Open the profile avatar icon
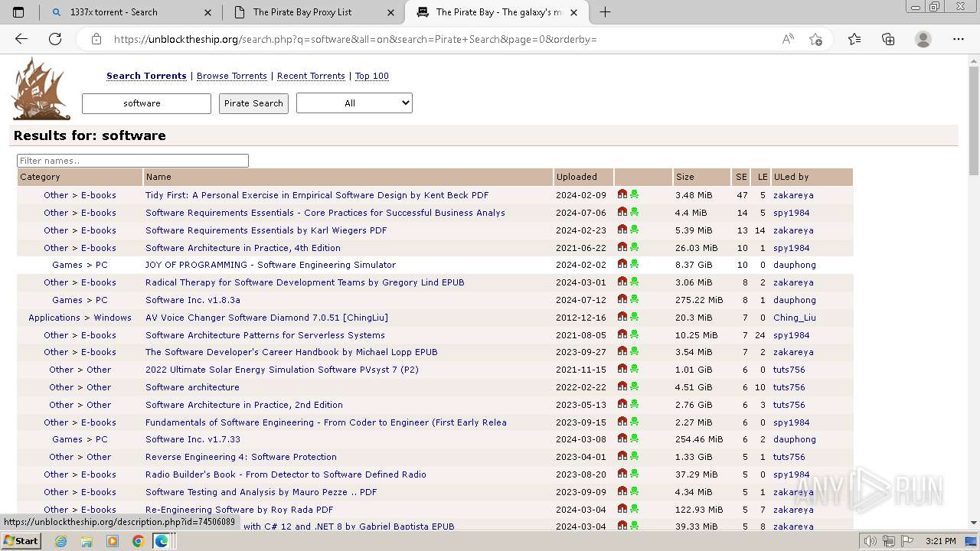Image resolution: width=980 pixels, height=551 pixels. point(923,39)
